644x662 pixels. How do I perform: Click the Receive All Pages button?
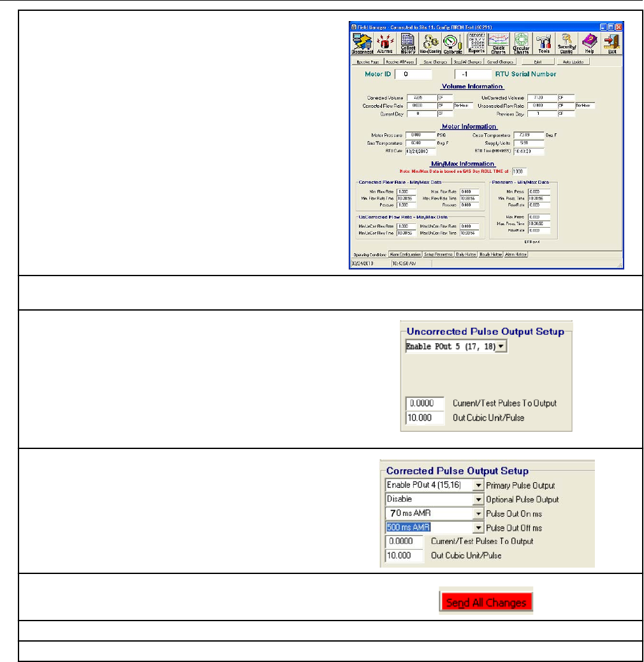click(x=400, y=62)
